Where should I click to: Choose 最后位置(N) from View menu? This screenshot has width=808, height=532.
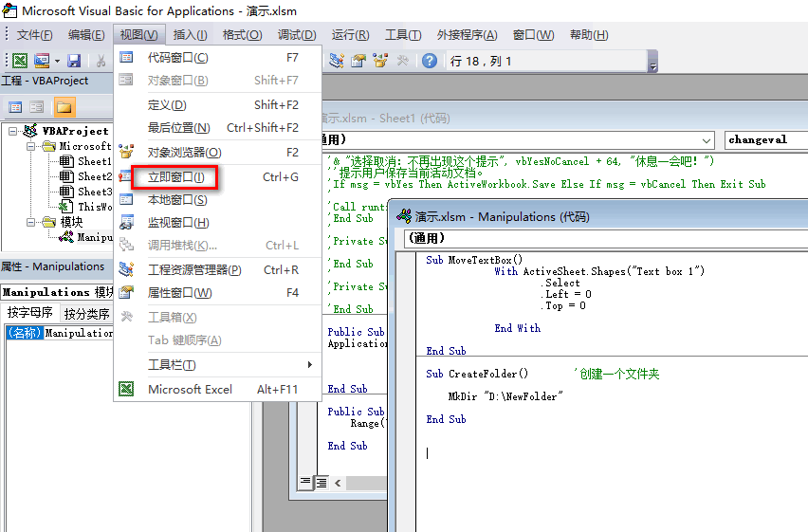217,128
